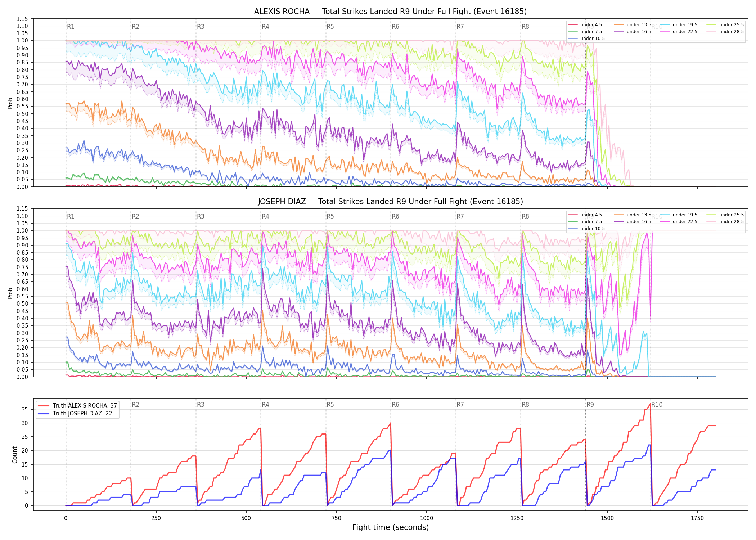
Task: Click the R5 round label in Rocha chart
Action: point(330,27)
